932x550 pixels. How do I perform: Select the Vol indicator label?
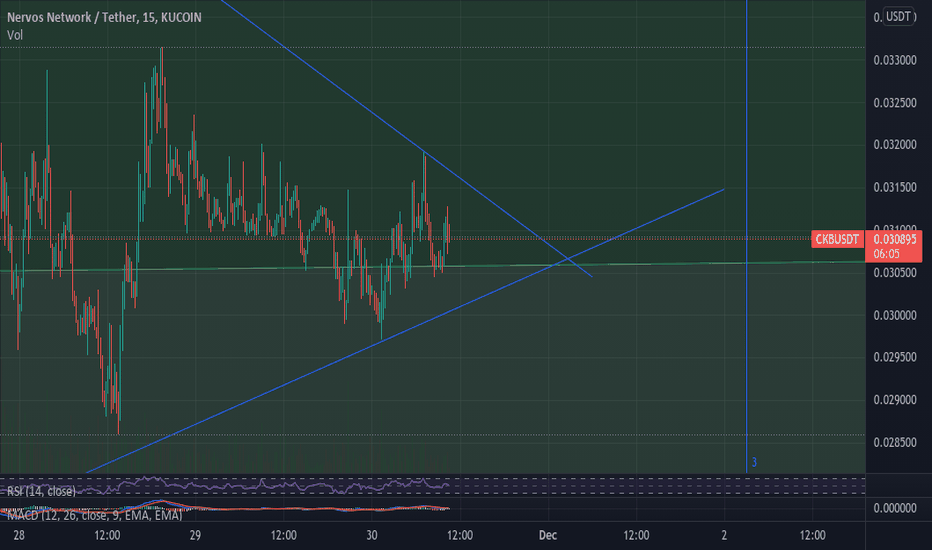pos(15,35)
